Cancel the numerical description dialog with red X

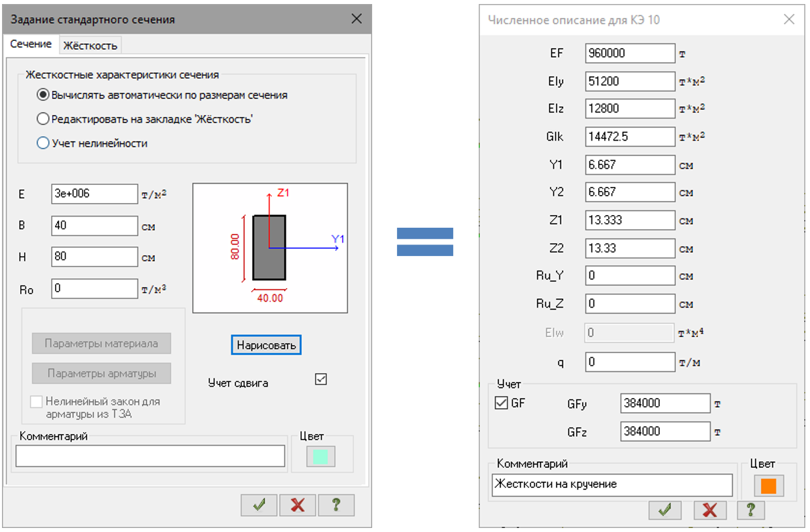click(709, 510)
